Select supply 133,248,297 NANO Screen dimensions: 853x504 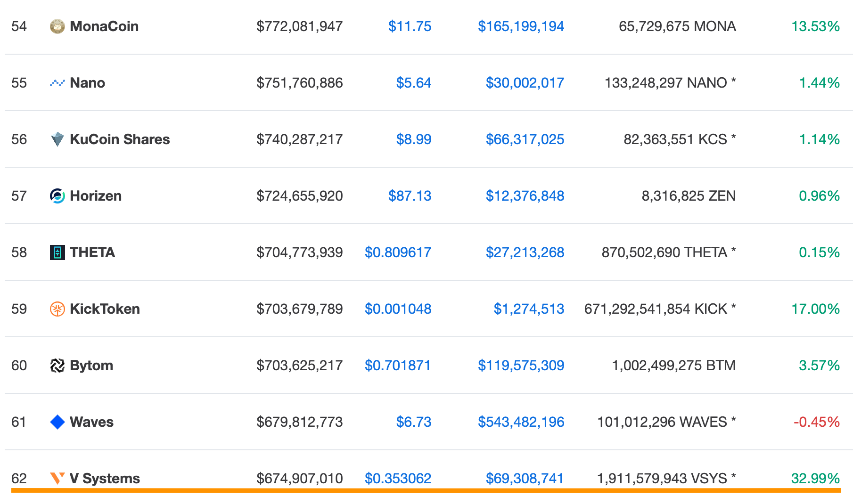(x=666, y=83)
